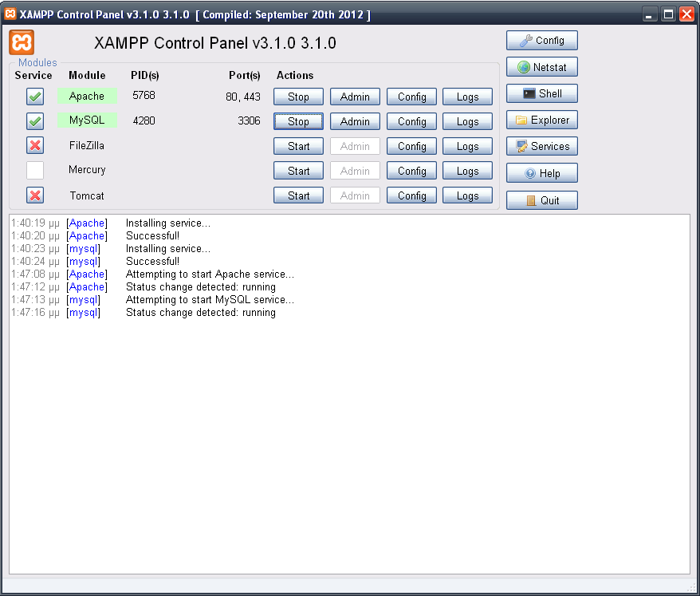Open Explorer to XAMPP folder
Viewport: 700px width, 596px height.
point(542,120)
